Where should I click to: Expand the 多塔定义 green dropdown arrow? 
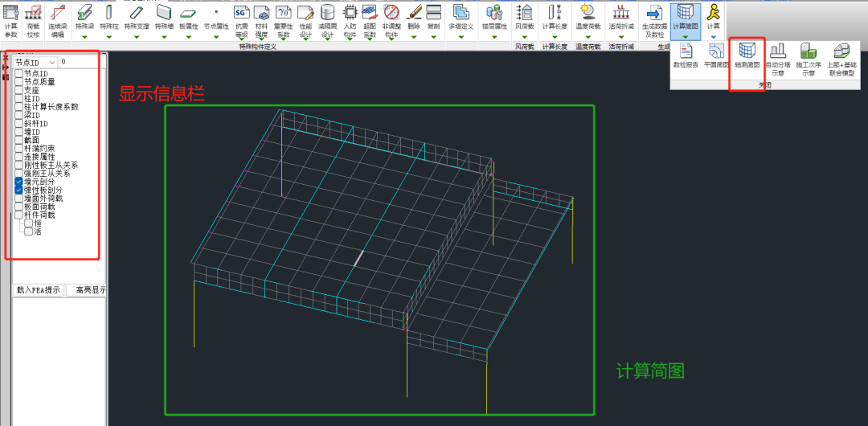pyautogui.click(x=461, y=37)
